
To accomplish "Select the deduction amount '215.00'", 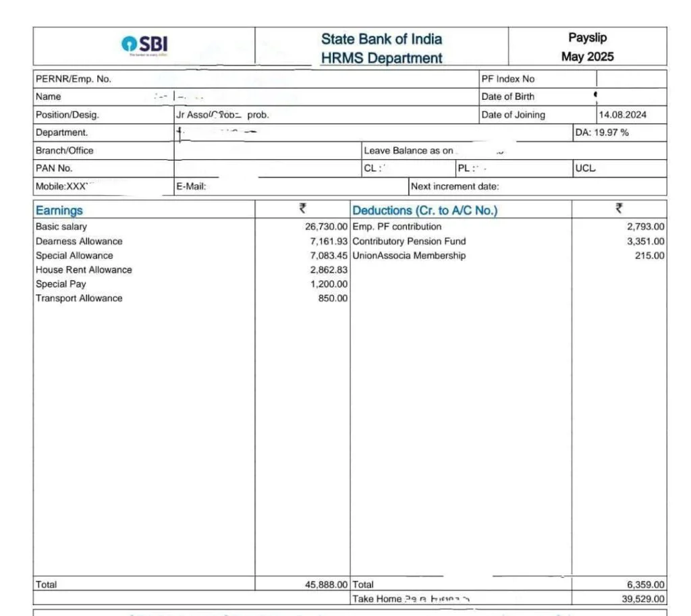I will [x=650, y=256].
